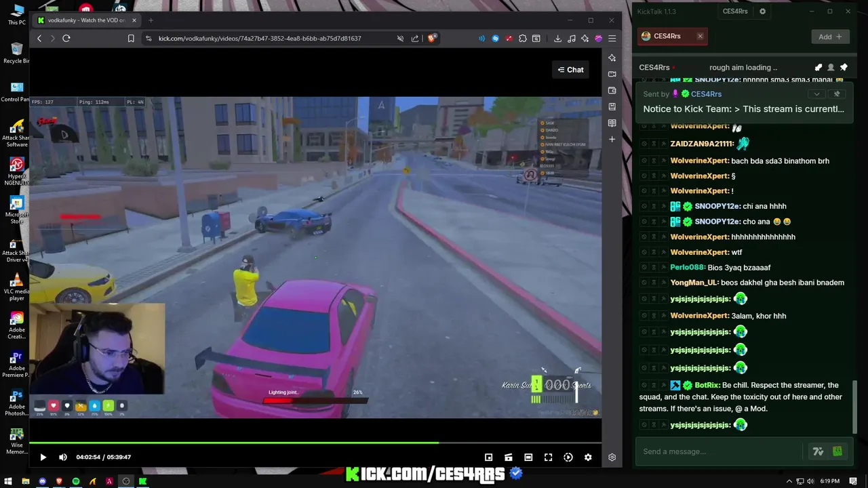Open playback speed control icon
Screen dimensions: 868x488
coord(568,457)
